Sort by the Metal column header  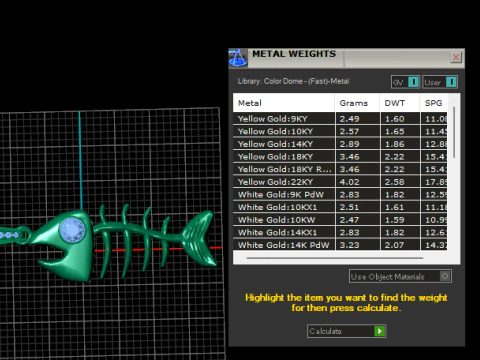point(284,103)
